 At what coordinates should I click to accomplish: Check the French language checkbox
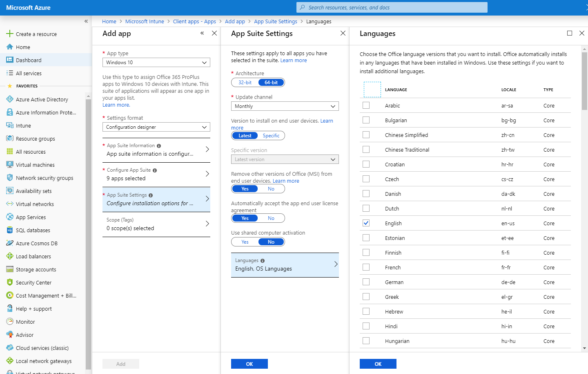point(366,267)
